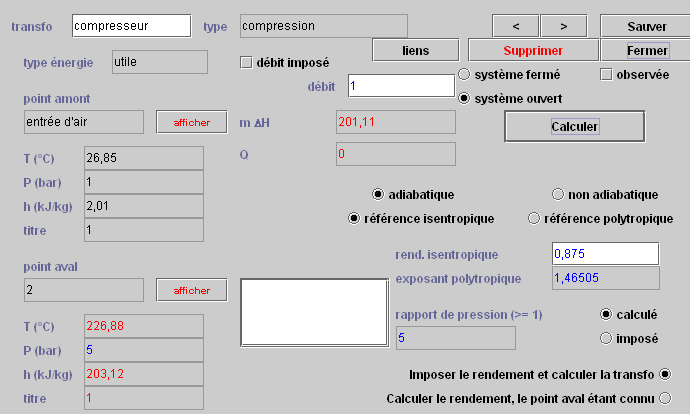Show the upstream point 'entrée d'air' via afficher
Viewport: 690px width, 414px height.
click(x=191, y=122)
